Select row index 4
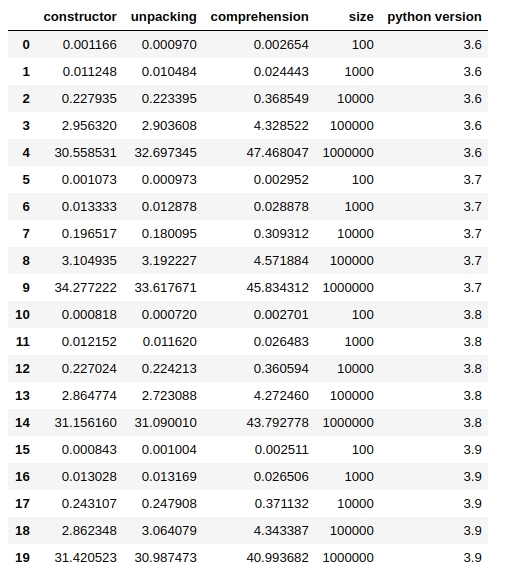This screenshot has height=574, width=523. pyautogui.click(x=26, y=153)
